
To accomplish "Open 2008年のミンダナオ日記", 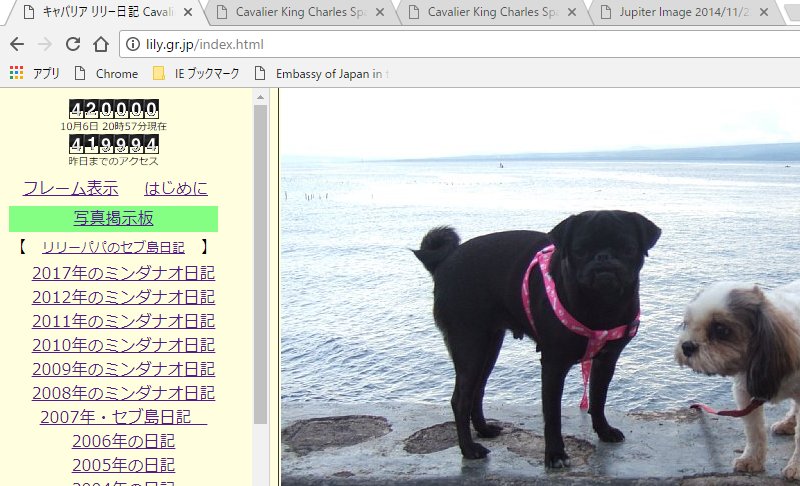I will pyautogui.click(x=123, y=393).
